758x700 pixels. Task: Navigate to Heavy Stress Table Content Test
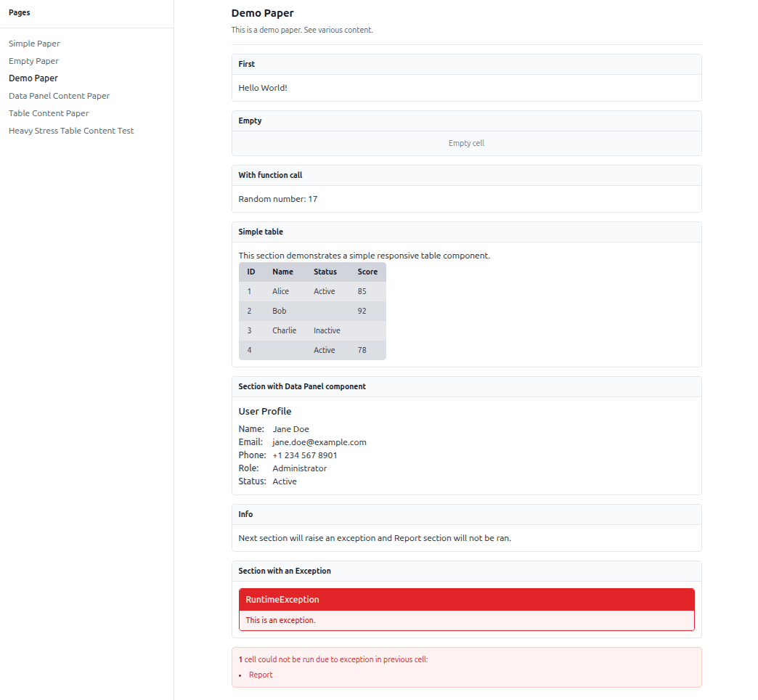71,131
